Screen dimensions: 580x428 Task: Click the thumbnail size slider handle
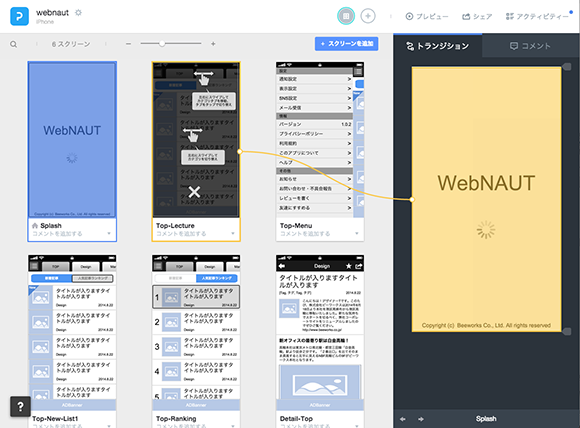click(162, 44)
